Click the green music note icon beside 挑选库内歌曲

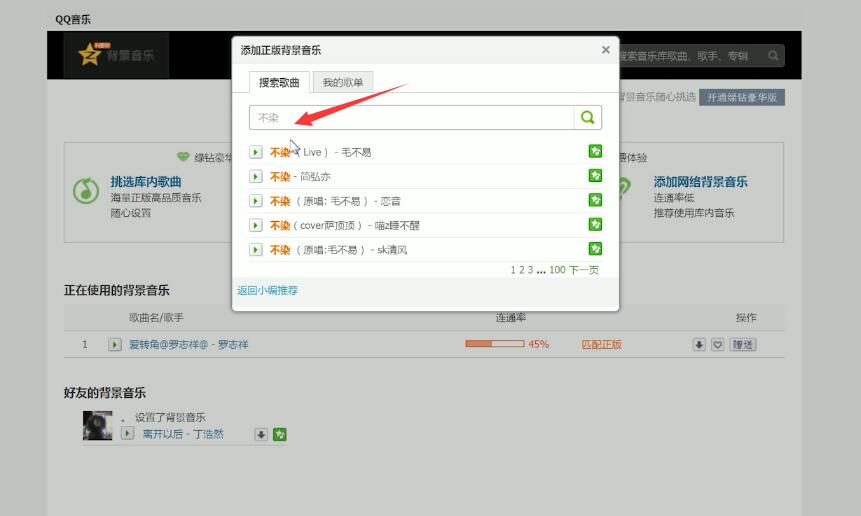(86, 191)
